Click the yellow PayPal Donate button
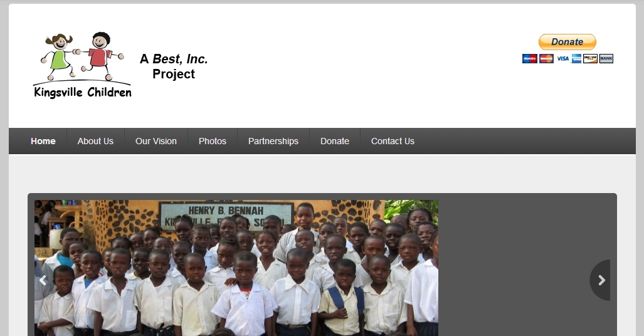This screenshot has height=336, width=644. tap(567, 42)
